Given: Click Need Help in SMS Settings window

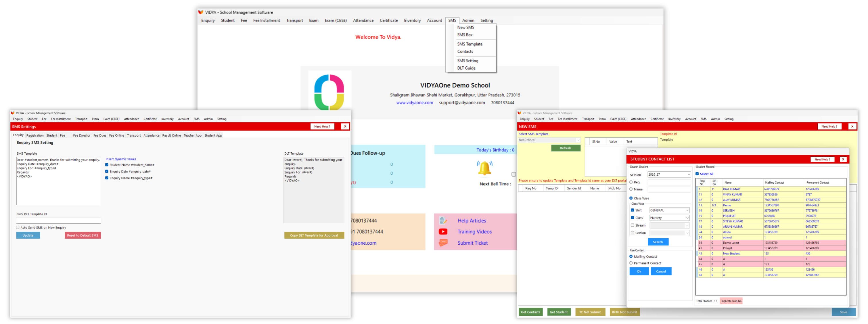Looking at the screenshot, I should (322, 126).
